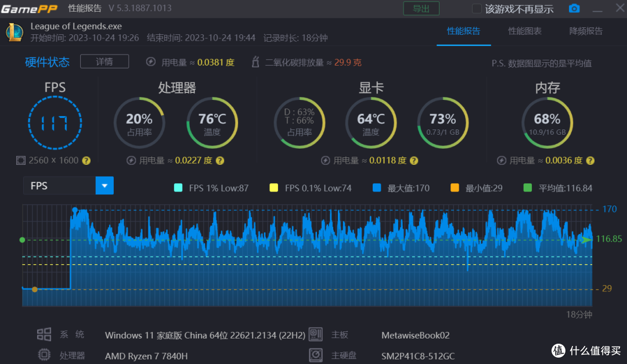
Task: Click the 29.9 克 carbon emission value
Action: 348,62
